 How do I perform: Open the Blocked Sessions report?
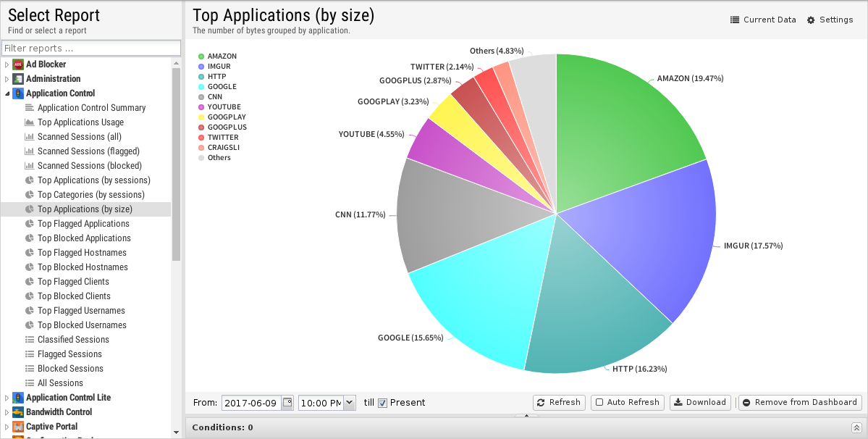pyautogui.click(x=70, y=368)
